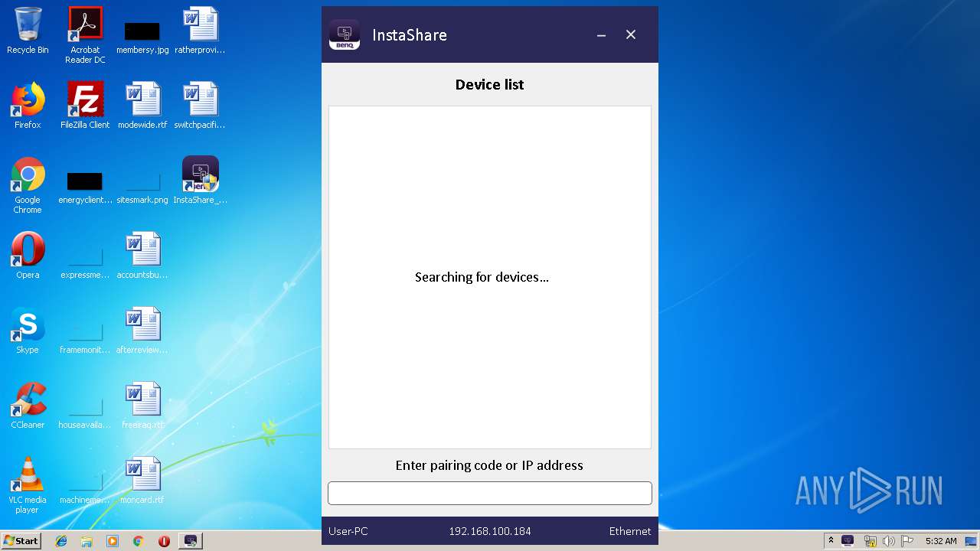Select the Opera desktop shortcut

point(28,256)
